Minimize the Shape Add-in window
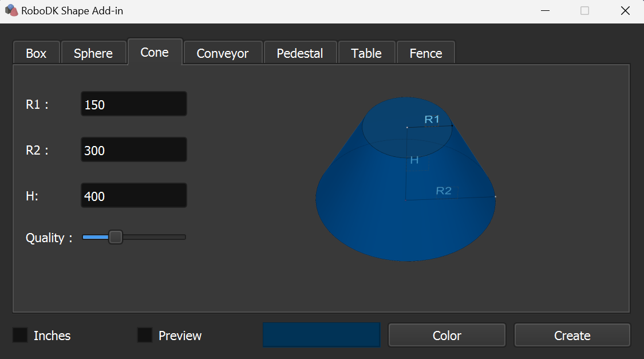 click(x=545, y=11)
